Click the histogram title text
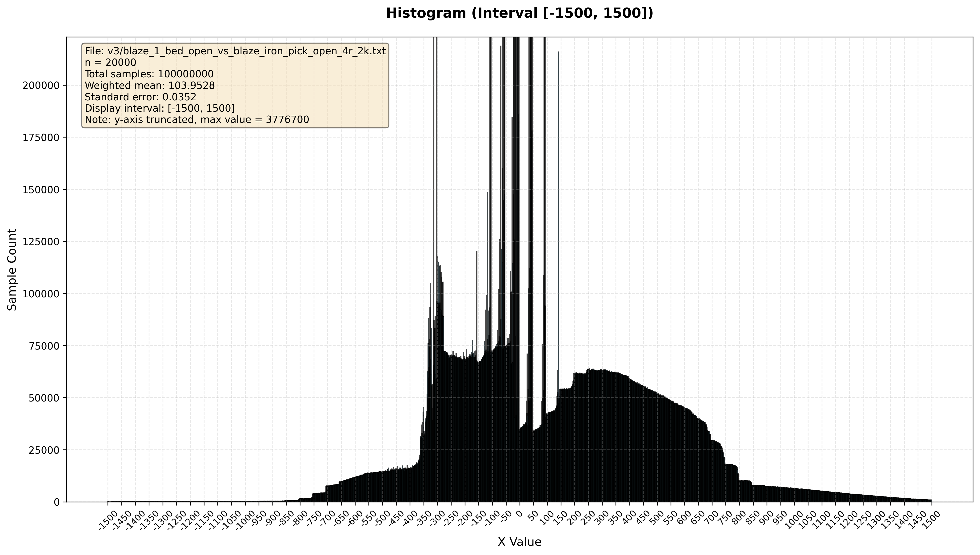 [x=519, y=13]
